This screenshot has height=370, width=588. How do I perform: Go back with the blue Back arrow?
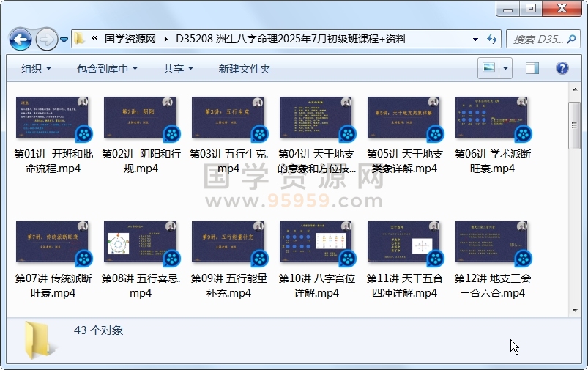point(21,39)
